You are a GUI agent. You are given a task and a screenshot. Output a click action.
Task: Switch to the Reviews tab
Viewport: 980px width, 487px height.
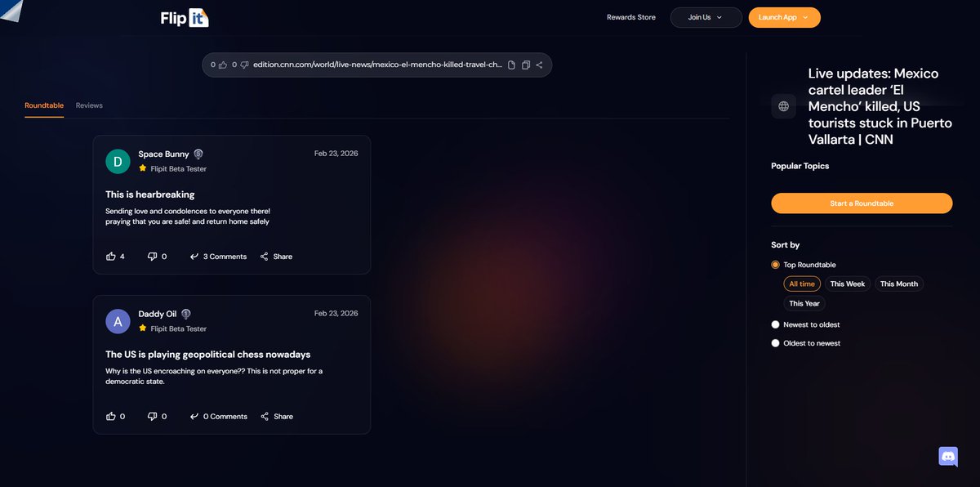click(x=89, y=105)
